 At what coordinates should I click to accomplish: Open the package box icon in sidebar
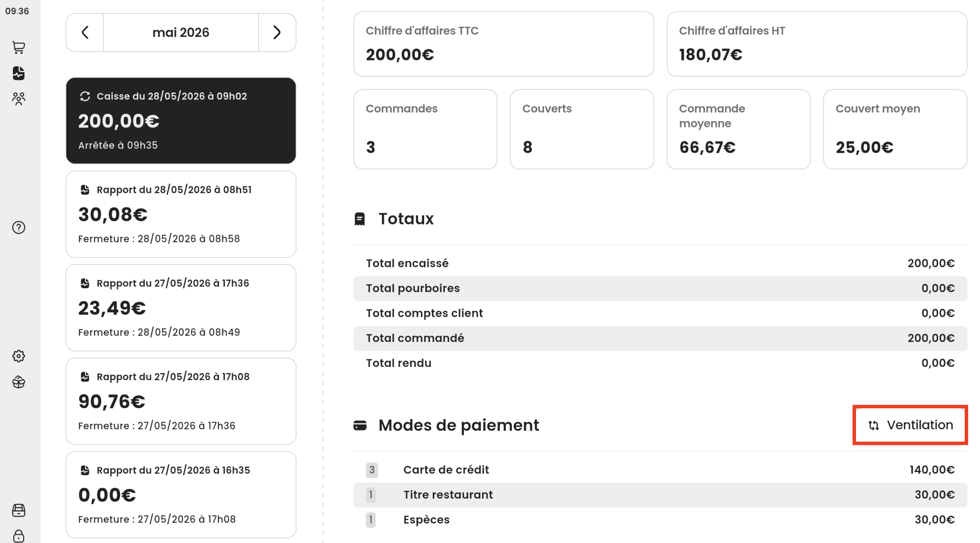pyautogui.click(x=19, y=382)
